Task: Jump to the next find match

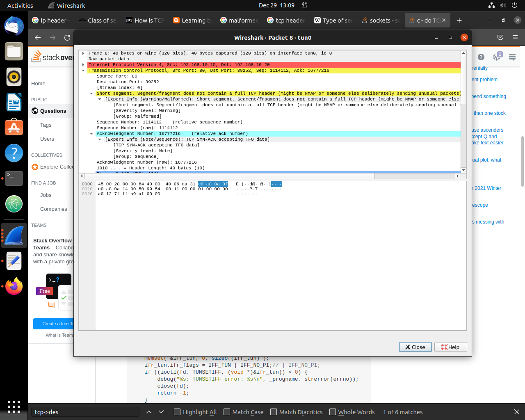Action: tap(161, 412)
